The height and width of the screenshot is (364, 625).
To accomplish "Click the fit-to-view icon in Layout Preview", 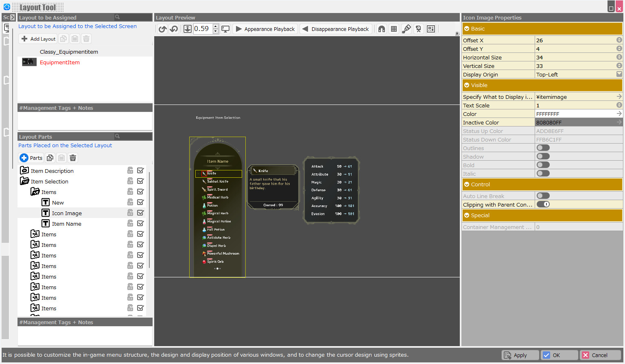I will click(188, 29).
